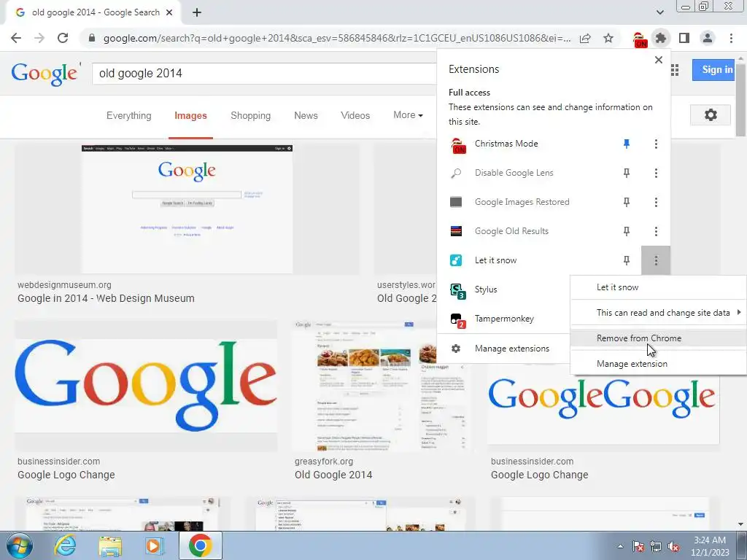This screenshot has height=560, width=747.
Task: Click the Sign in button
Action: (713, 69)
